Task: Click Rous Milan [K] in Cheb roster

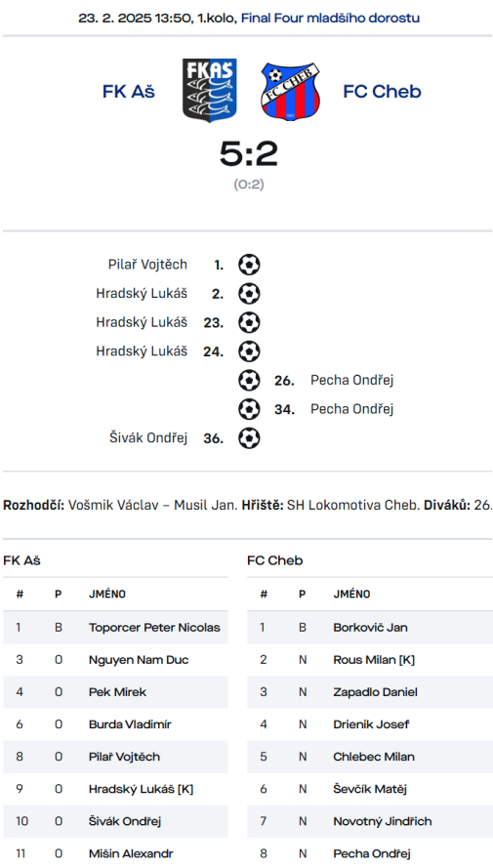Action: (x=374, y=660)
